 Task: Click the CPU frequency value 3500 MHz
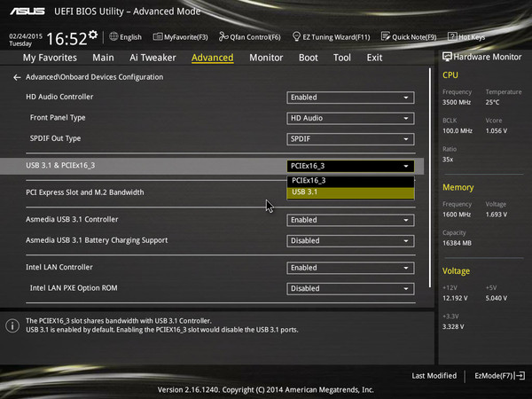coord(457,103)
